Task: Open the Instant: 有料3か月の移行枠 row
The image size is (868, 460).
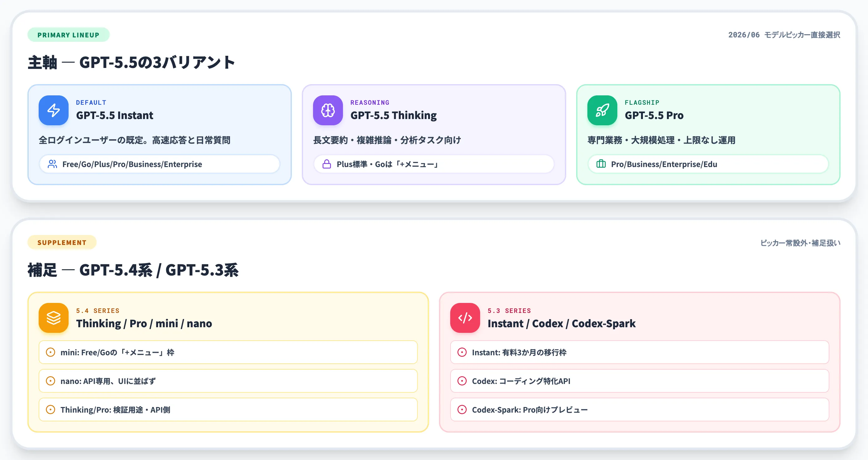Action: (x=639, y=352)
